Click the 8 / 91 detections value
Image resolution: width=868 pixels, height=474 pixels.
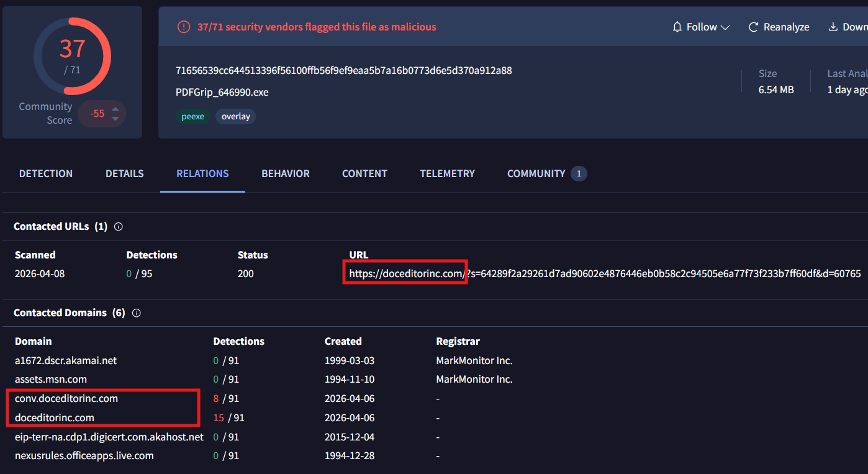pos(226,399)
